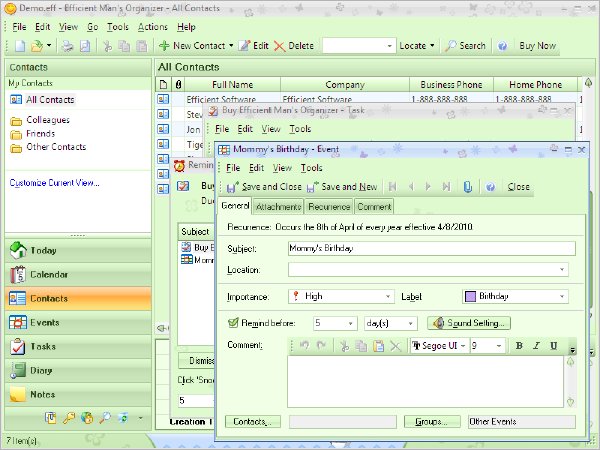Go to last record in Event toolbar
Image resolution: width=600 pixels, height=450 pixels.
(446, 187)
